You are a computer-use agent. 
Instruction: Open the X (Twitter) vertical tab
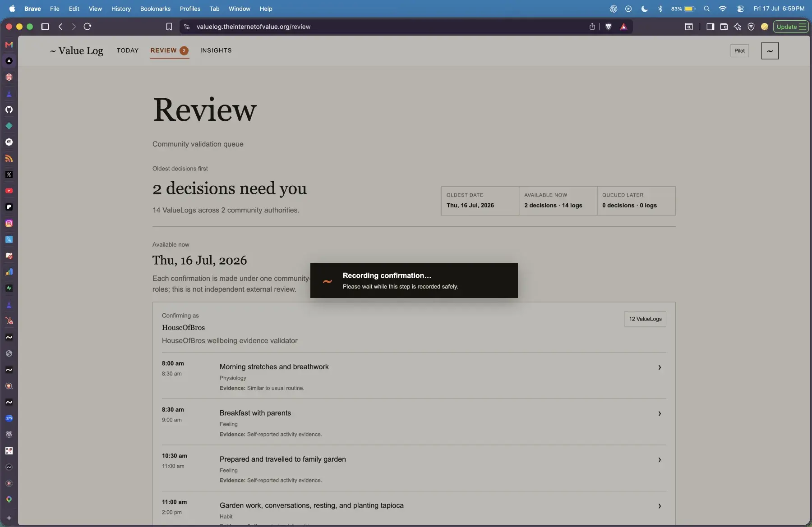pos(9,174)
